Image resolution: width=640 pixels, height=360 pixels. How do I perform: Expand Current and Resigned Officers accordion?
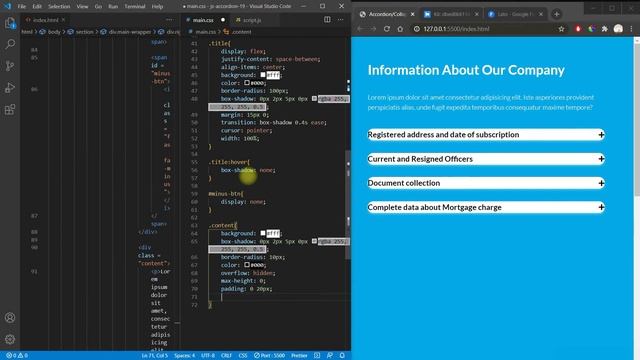486,159
